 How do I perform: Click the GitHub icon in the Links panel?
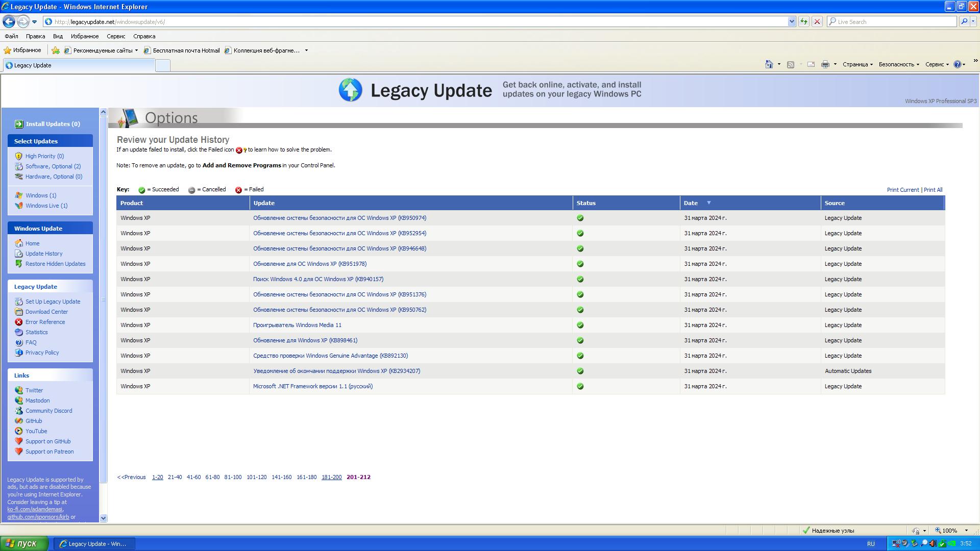19,421
